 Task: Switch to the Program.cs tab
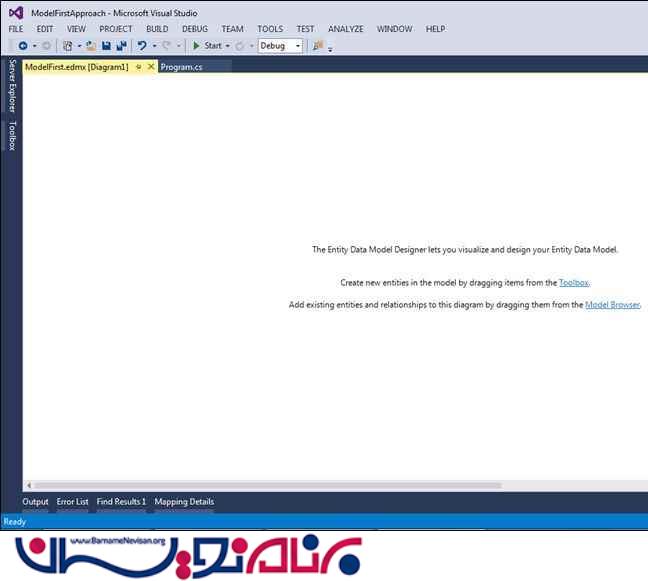pos(182,67)
